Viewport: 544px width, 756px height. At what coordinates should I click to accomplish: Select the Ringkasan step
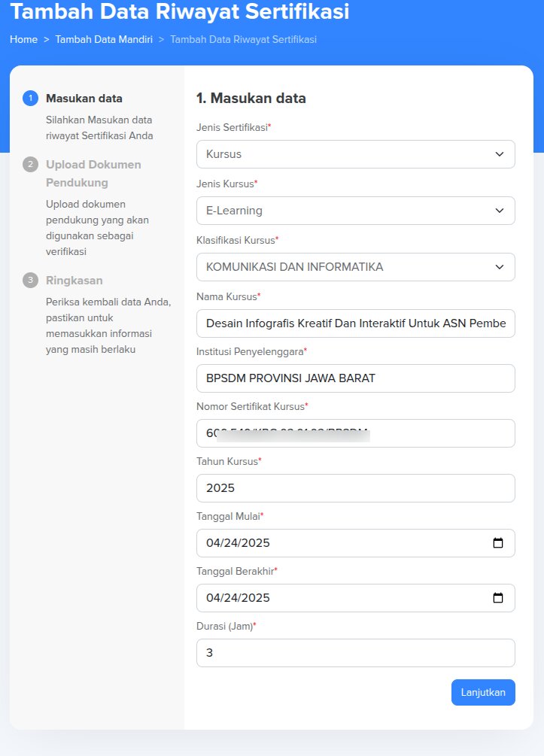point(74,281)
